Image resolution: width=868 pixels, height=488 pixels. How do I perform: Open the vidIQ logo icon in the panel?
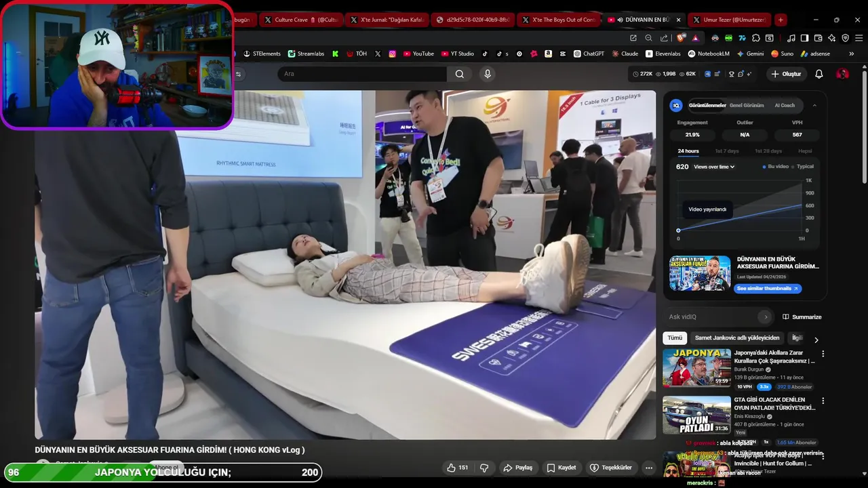[x=676, y=105]
